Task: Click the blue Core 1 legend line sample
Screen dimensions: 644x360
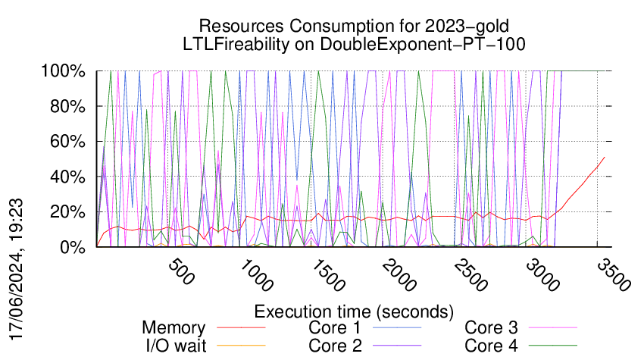Action: [x=397, y=327]
